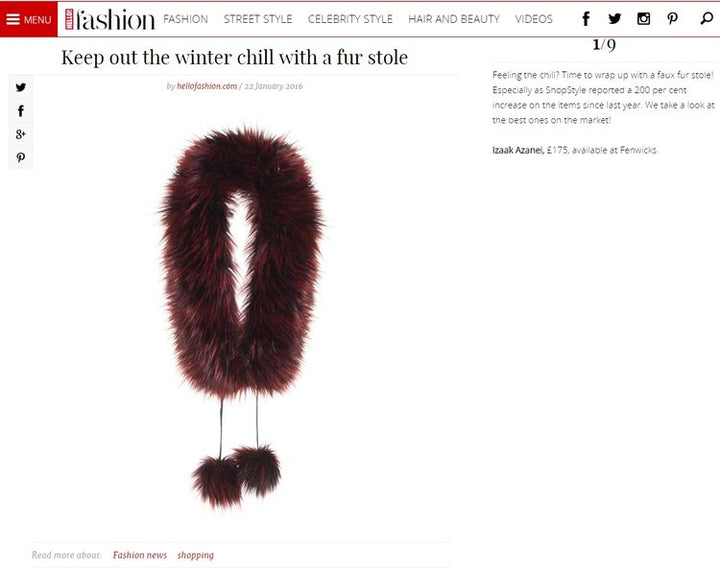Share article on Facebook via sidebar
Viewport: 720px width, 572px height.
(x=21, y=111)
